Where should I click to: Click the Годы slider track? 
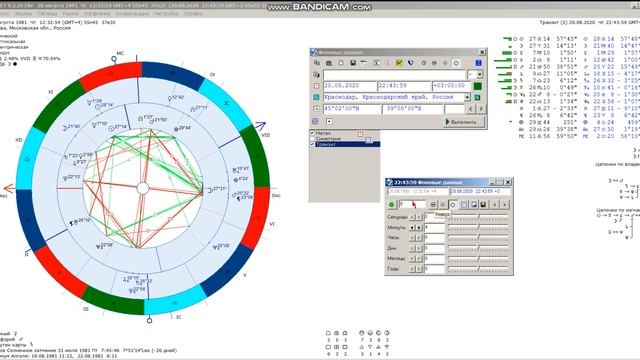point(478,269)
